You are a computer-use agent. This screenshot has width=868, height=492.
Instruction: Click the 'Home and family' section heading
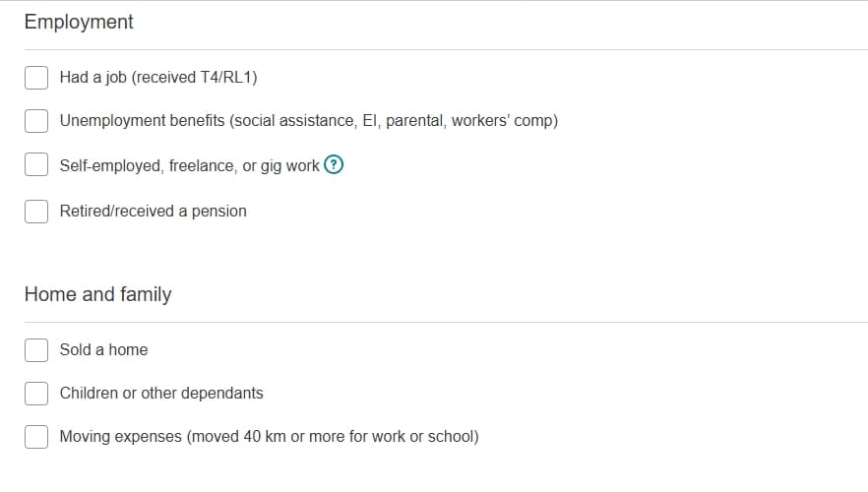[97, 294]
